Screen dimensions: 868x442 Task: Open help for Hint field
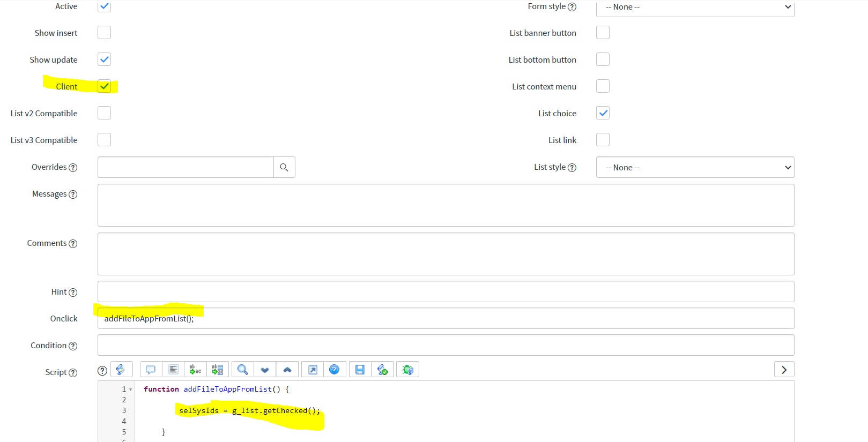[x=73, y=293]
